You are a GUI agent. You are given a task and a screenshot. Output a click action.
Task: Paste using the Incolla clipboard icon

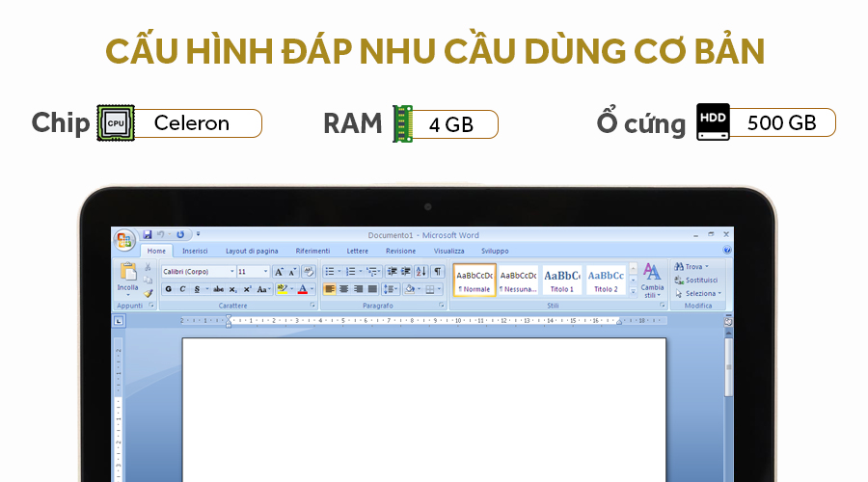point(128,272)
